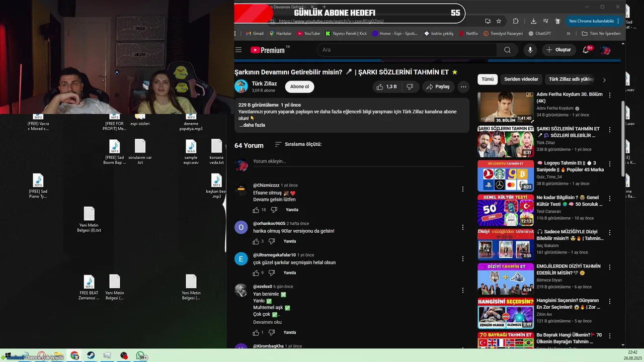Open the media controls icon in Chrome toolbar

click(545, 21)
